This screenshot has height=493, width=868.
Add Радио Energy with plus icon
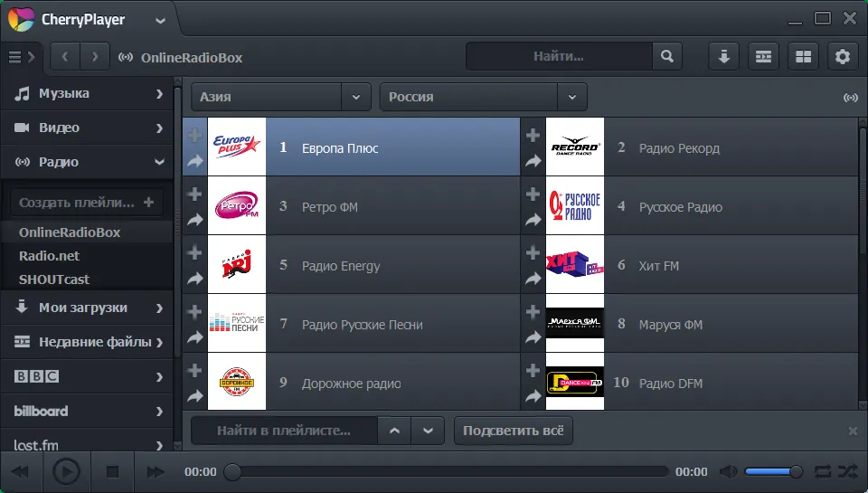(194, 252)
